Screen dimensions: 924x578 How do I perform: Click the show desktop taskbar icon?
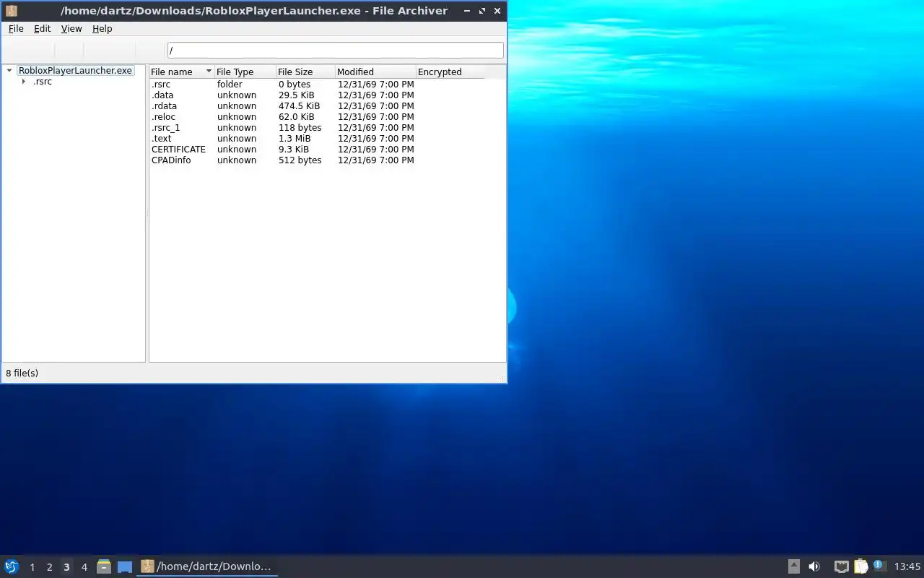coord(125,566)
